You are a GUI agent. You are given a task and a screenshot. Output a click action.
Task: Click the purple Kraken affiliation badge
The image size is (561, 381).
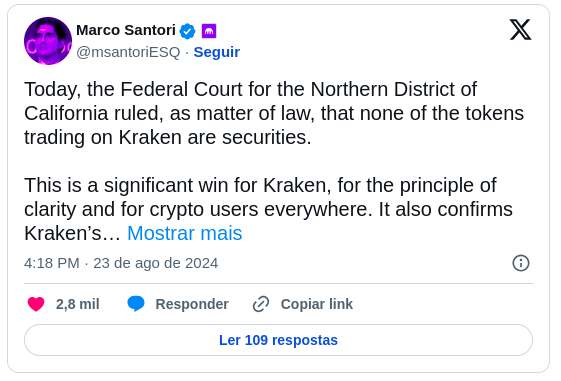(x=209, y=31)
